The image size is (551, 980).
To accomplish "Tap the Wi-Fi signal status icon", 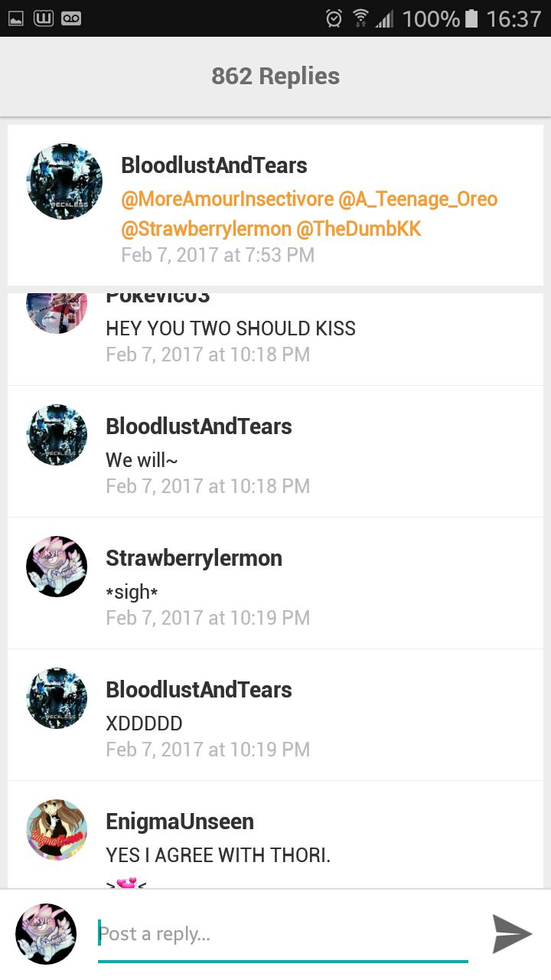I will click(x=360, y=18).
